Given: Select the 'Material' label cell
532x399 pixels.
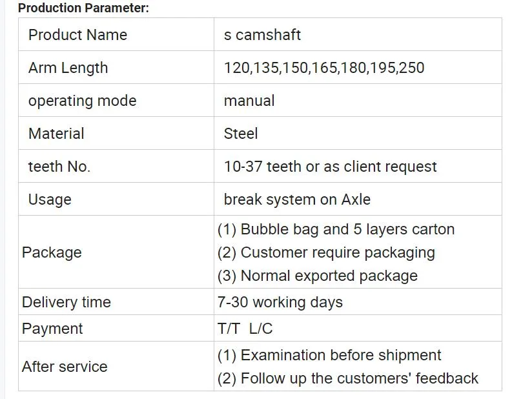Looking at the screenshot, I should [56, 134].
